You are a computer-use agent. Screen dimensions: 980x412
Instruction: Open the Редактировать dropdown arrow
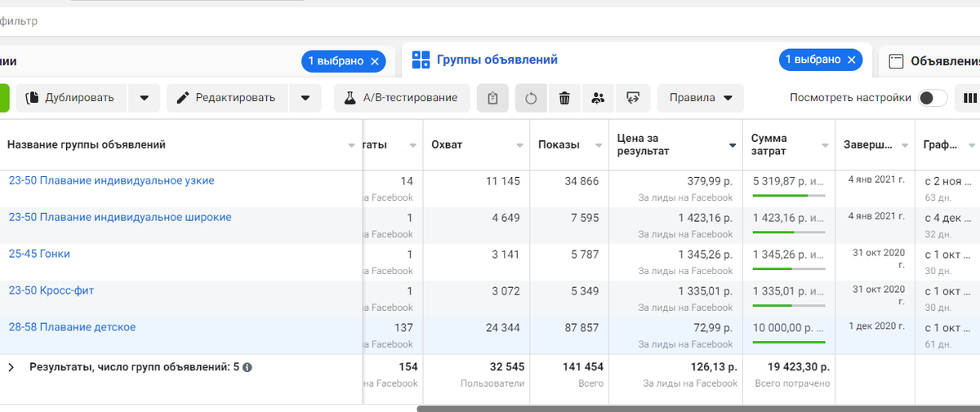305,98
